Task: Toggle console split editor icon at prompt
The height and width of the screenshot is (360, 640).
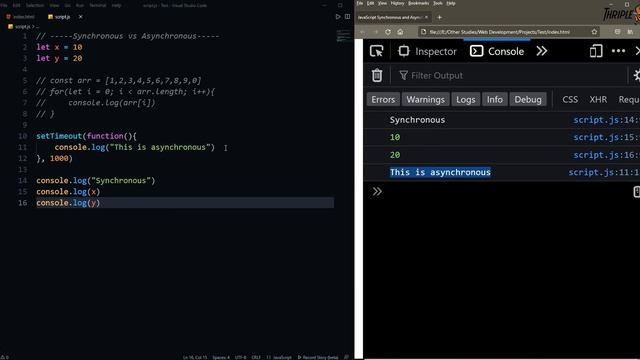Action: [x=636, y=191]
